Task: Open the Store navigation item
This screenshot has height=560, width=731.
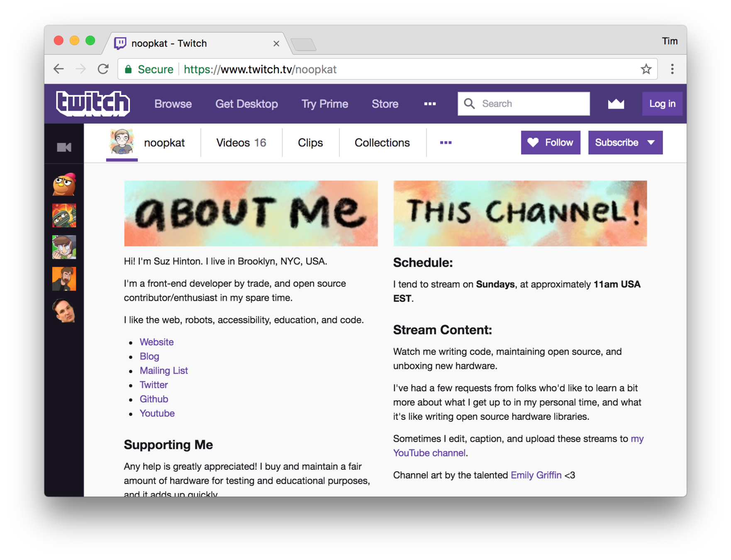Action: point(385,104)
